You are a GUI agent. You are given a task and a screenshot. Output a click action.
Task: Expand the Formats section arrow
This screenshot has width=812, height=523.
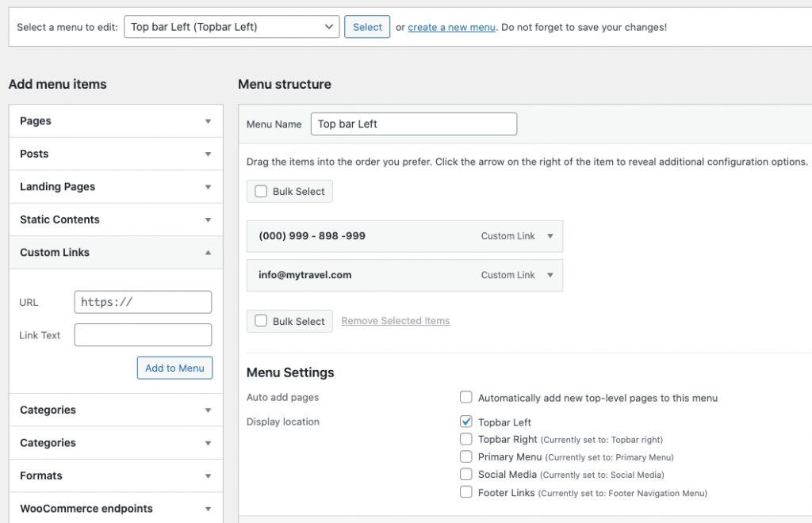pos(208,476)
